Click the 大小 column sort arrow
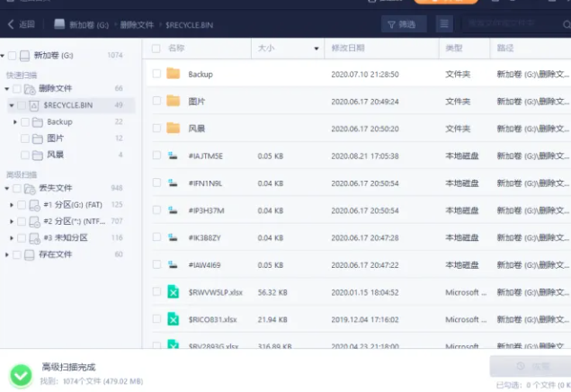The height and width of the screenshot is (392, 571). [316, 48]
